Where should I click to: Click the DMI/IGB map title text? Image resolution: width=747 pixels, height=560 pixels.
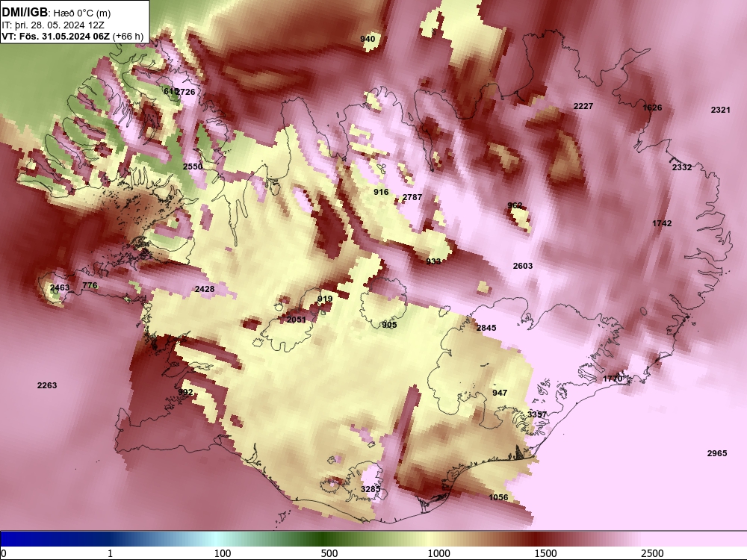coord(56,12)
